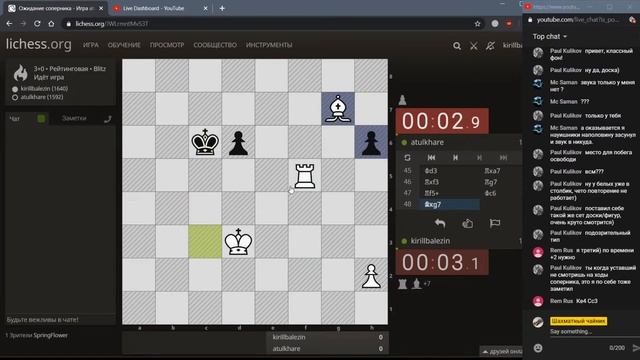The height and width of the screenshot is (360, 640).
Task: Click spectator SpringFlower name
Action: coord(51,335)
